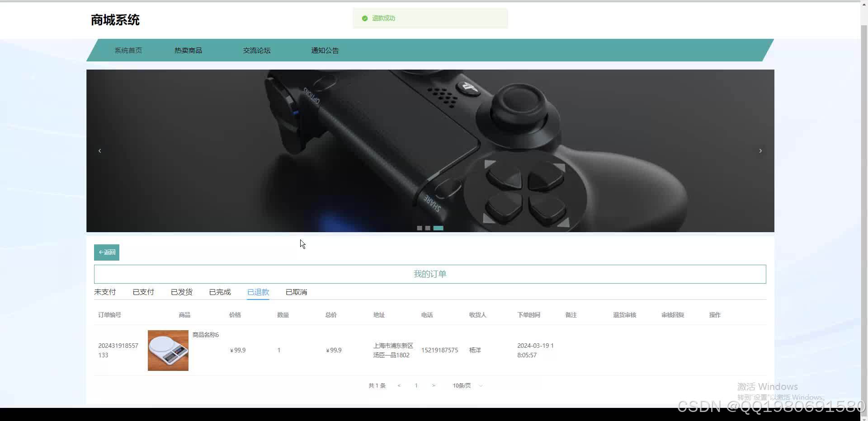Switch to the 已完成 orders tab
The width and height of the screenshot is (868, 421).
[x=220, y=292]
